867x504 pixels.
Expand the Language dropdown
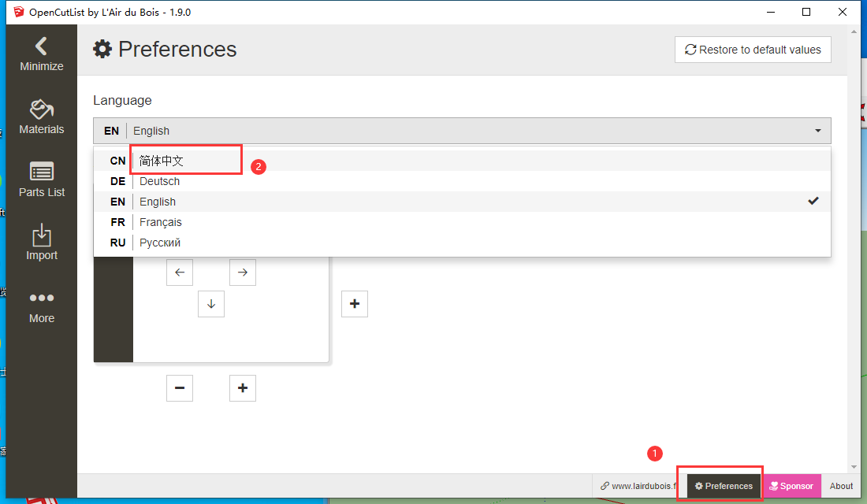click(x=462, y=131)
